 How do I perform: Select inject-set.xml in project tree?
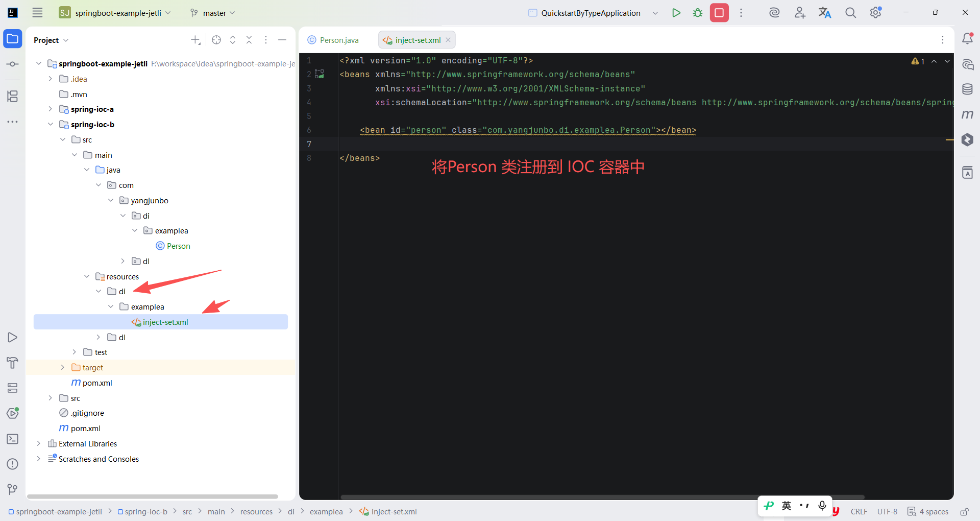coord(161,322)
